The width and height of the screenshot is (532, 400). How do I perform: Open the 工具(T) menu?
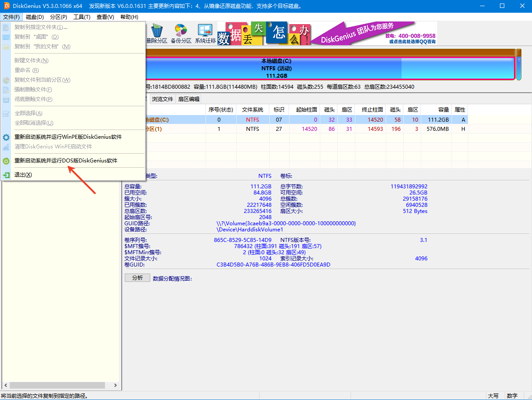point(82,17)
